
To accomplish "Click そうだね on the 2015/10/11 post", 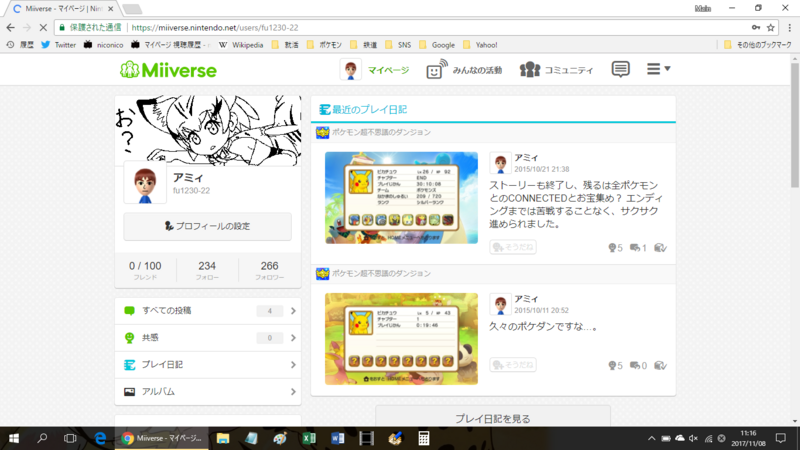I will pyautogui.click(x=513, y=365).
